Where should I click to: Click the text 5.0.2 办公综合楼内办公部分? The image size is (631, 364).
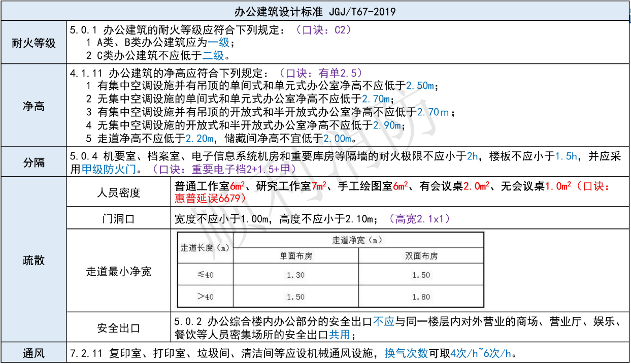pyautogui.click(x=274, y=322)
